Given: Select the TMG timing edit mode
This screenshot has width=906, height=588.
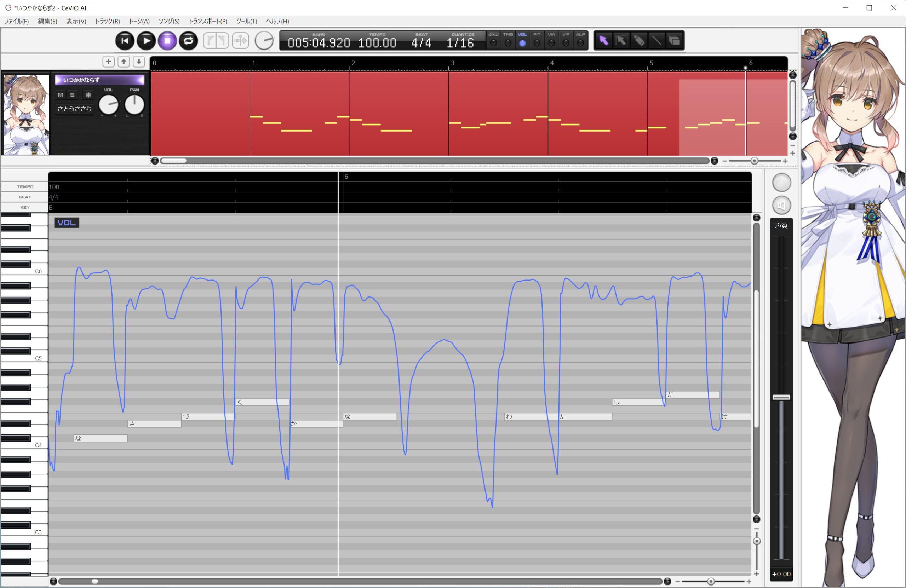Looking at the screenshot, I should point(508,40).
